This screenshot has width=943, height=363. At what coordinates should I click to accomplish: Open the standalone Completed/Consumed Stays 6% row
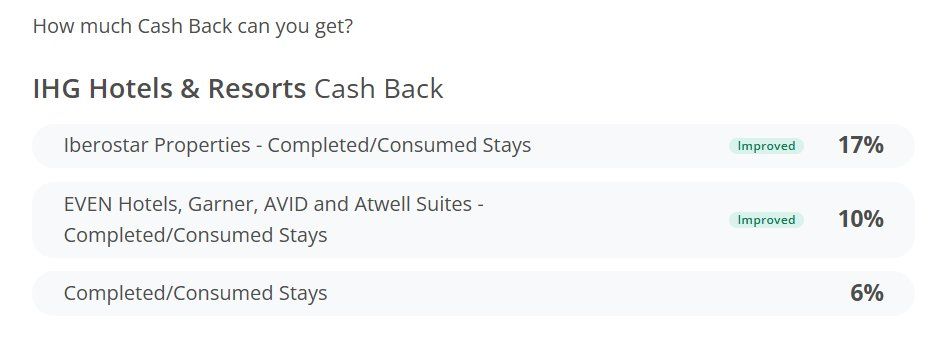click(473, 293)
